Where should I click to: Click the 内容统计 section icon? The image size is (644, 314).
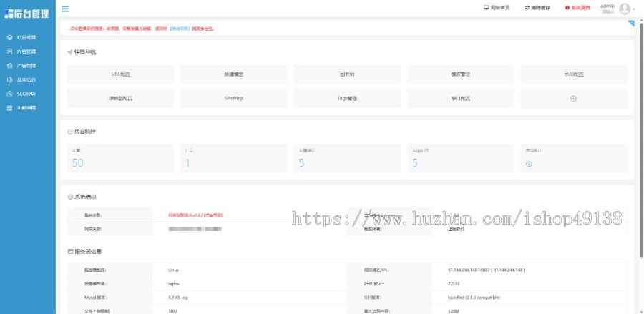click(x=70, y=132)
